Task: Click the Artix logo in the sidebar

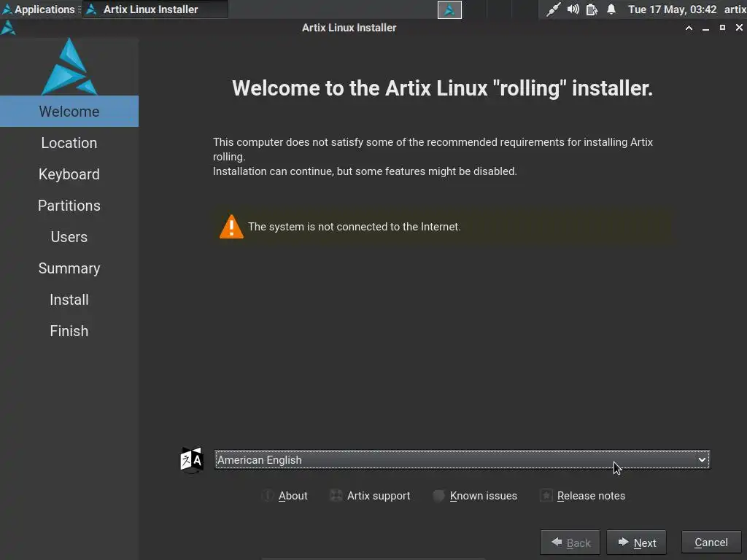Action: tap(69, 67)
